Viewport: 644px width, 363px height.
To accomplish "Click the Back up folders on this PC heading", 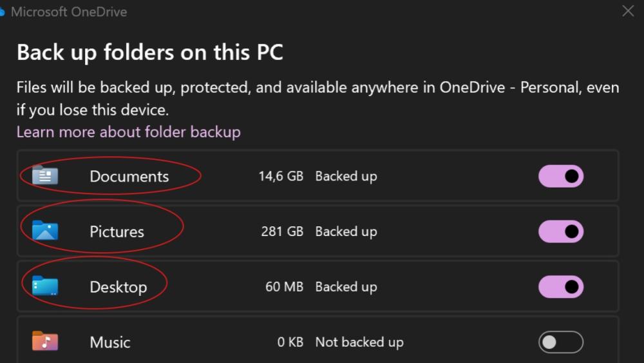I will 149,52.
